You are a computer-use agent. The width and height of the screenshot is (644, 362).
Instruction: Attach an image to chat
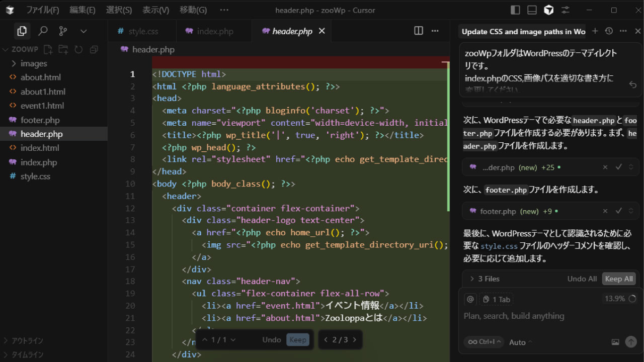pyautogui.click(x=615, y=342)
